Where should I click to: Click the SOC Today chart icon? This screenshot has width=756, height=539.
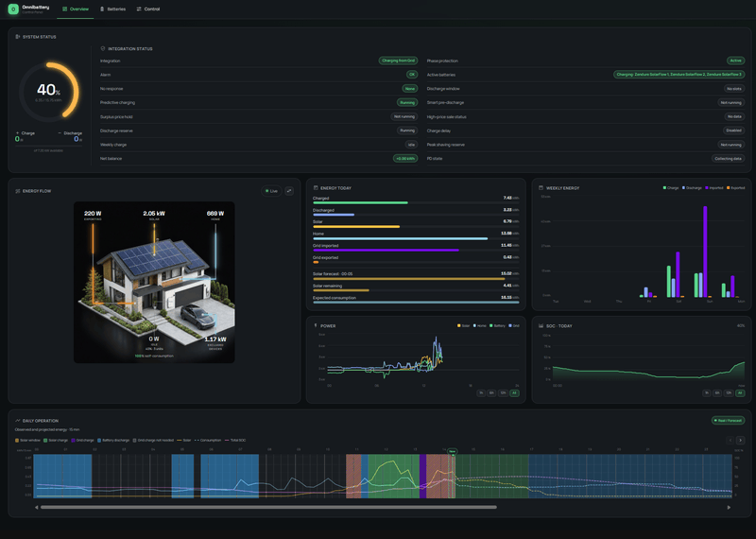click(541, 325)
